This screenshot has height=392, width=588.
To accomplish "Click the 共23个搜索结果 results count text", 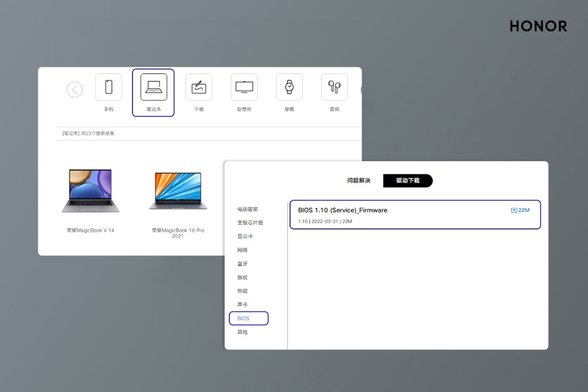I will [x=98, y=134].
